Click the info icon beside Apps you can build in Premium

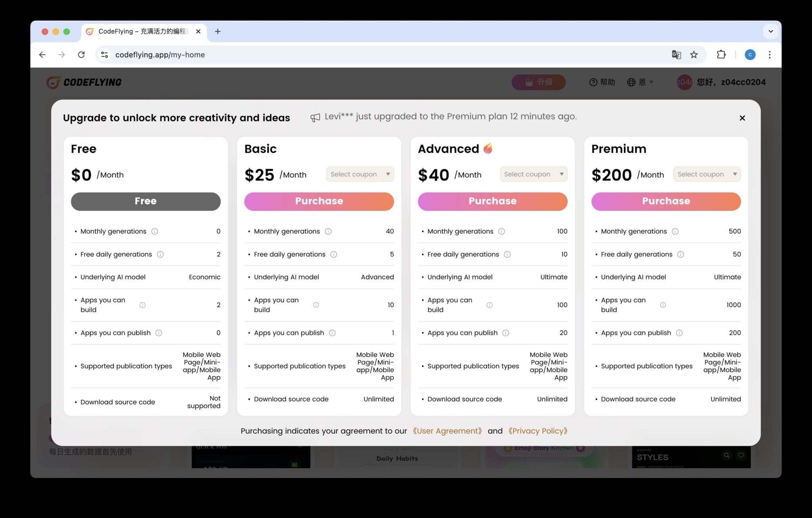click(x=663, y=305)
